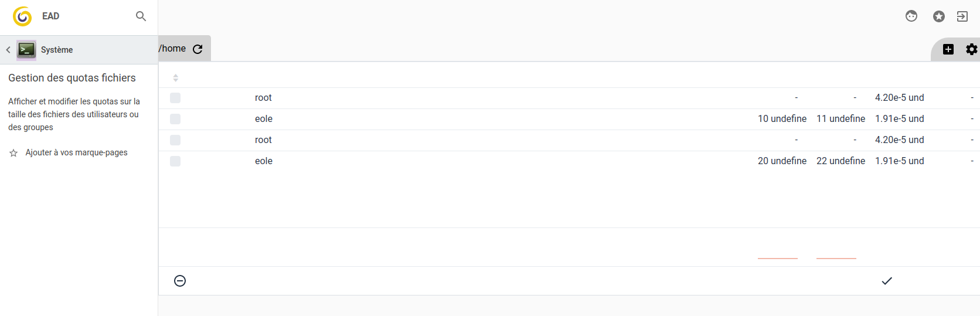
Task: Click the Système menu heading
Action: pyautogui.click(x=57, y=50)
